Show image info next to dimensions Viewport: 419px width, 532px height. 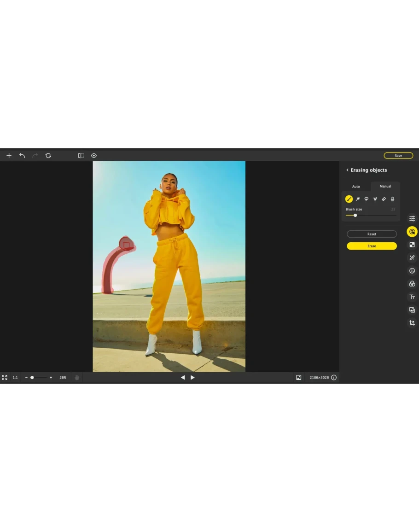[x=334, y=377]
